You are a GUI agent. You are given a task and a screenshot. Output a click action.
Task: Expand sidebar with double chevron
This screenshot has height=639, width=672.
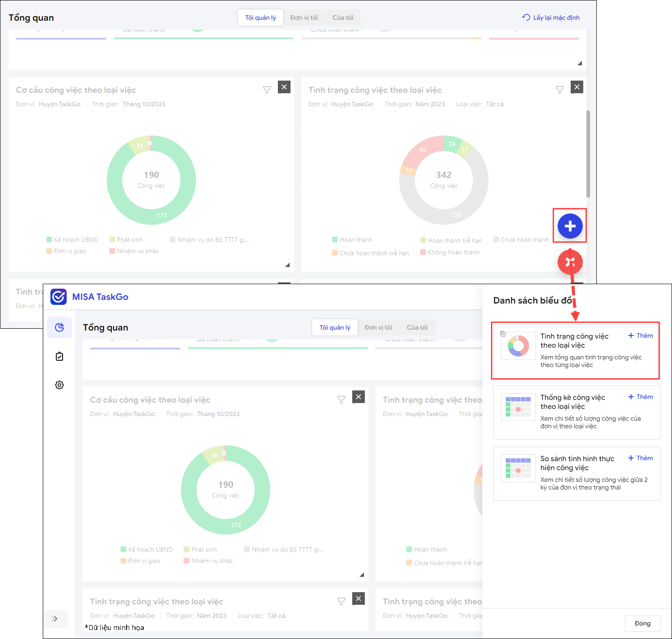[x=55, y=619]
